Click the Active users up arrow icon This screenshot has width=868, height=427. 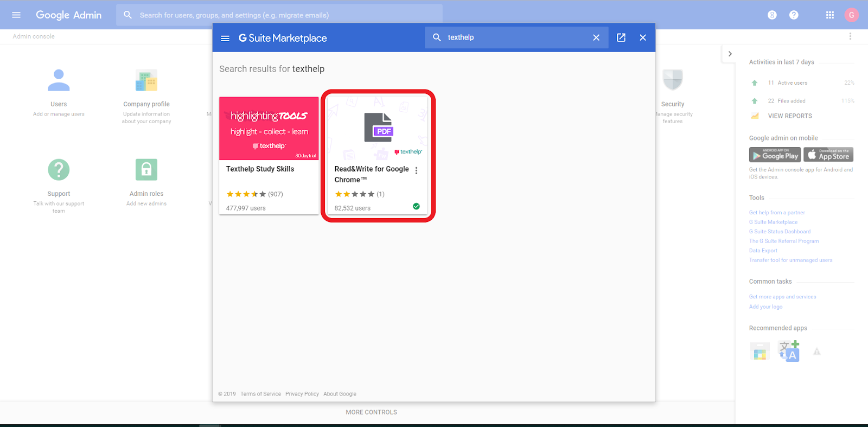point(755,83)
